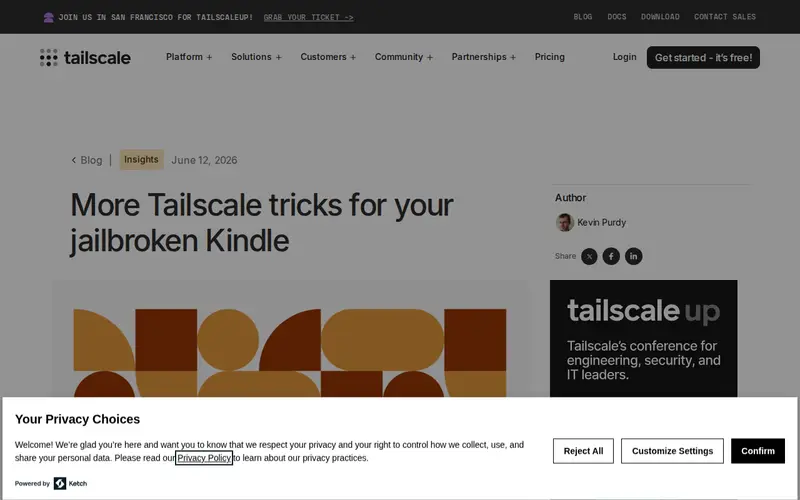Open Customize Settings in the privacy banner
800x500 pixels.
click(672, 451)
